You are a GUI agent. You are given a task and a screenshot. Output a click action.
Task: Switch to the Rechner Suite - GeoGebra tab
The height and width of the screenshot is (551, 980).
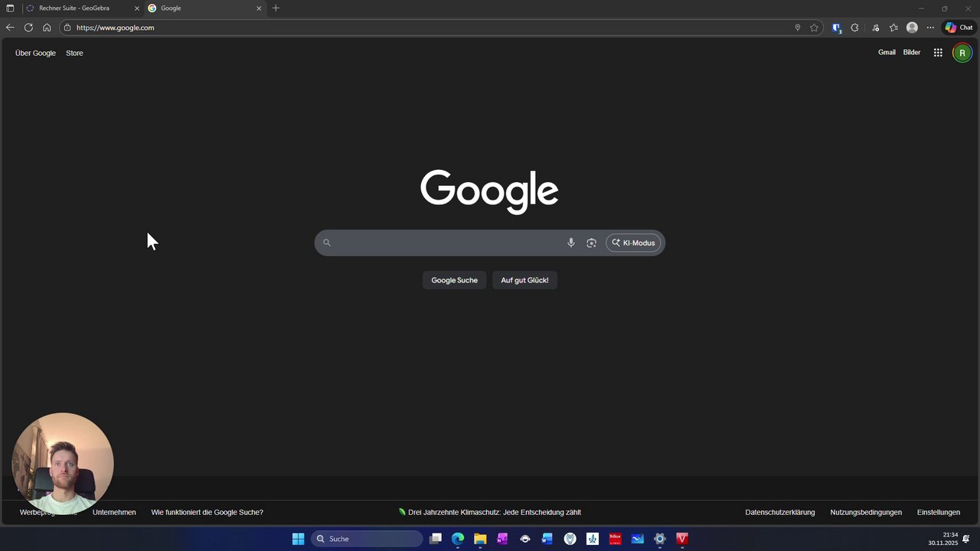point(74,8)
